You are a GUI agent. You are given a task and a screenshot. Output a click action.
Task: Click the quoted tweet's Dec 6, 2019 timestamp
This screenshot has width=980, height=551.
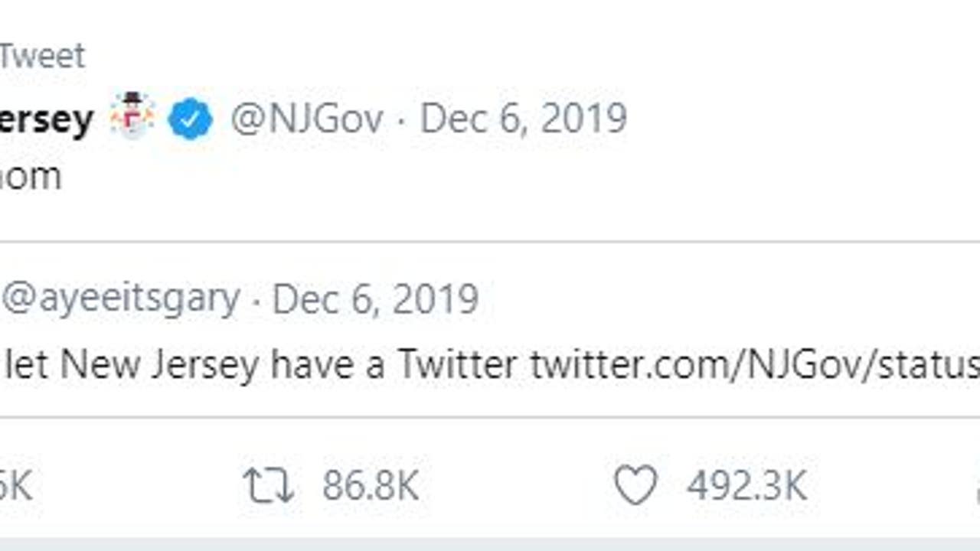(x=375, y=298)
